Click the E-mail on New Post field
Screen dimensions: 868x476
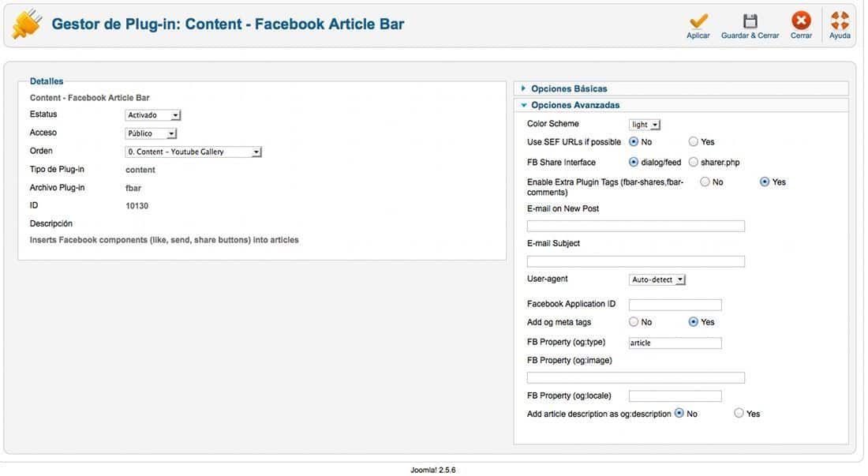coord(635,226)
